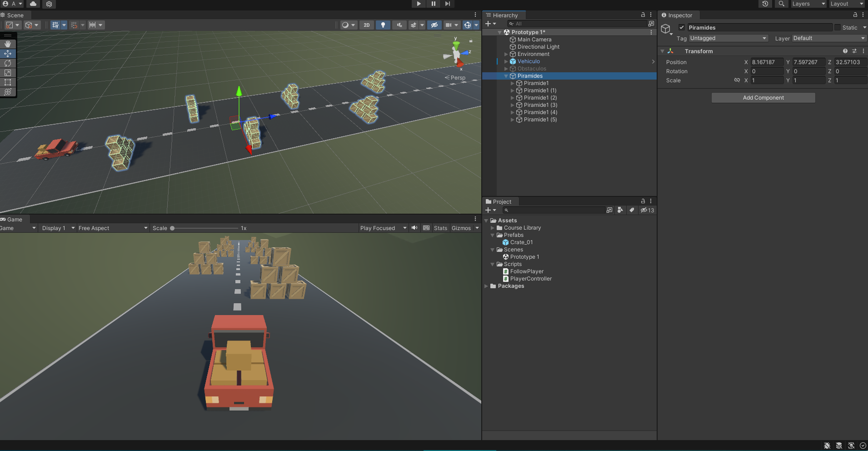Open global search magnifier icon
This screenshot has width=868, height=451.
pyautogui.click(x=781, y=4)
